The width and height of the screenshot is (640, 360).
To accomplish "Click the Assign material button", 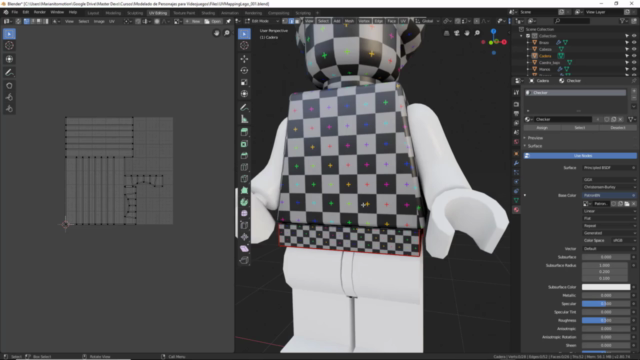I will (x=542, y=128).
